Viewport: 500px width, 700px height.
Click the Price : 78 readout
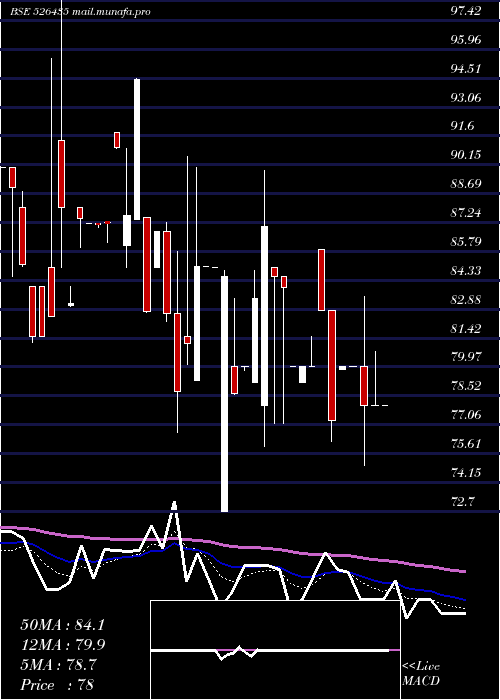tap(57, 685)
